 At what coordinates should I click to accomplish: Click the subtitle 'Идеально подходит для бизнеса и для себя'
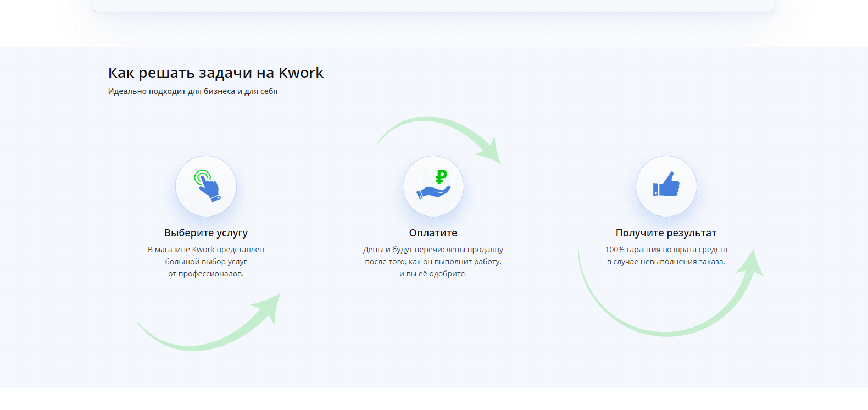coord(193,91)
